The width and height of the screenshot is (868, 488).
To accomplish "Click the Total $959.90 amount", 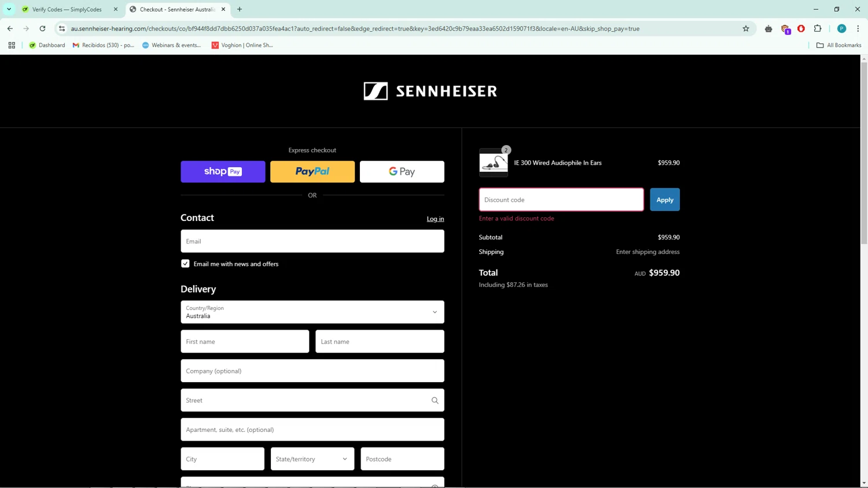I will coord(664,273).
